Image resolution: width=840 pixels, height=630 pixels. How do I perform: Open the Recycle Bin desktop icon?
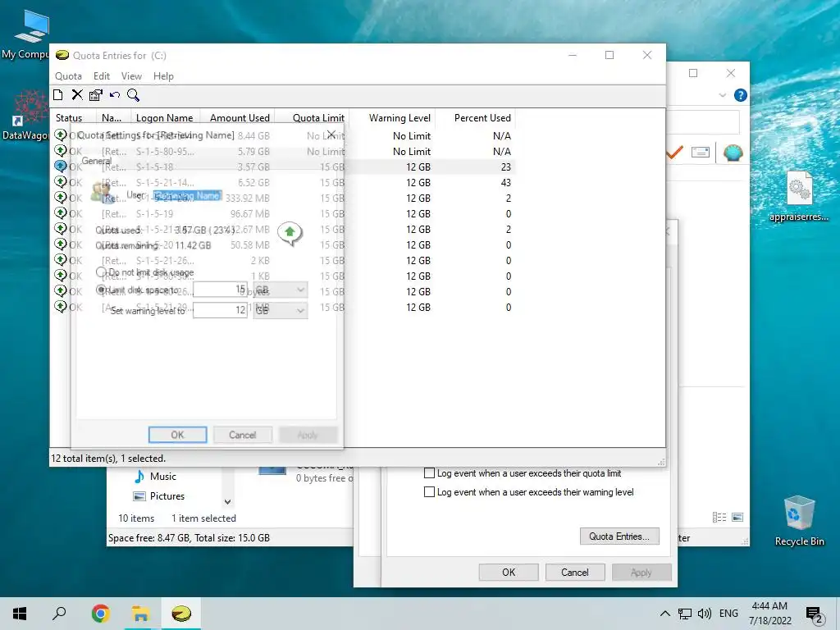pos(799,521)
